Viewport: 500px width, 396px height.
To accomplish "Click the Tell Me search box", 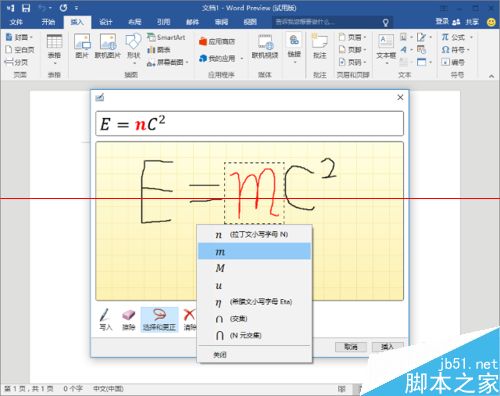I will click(332, 22).
